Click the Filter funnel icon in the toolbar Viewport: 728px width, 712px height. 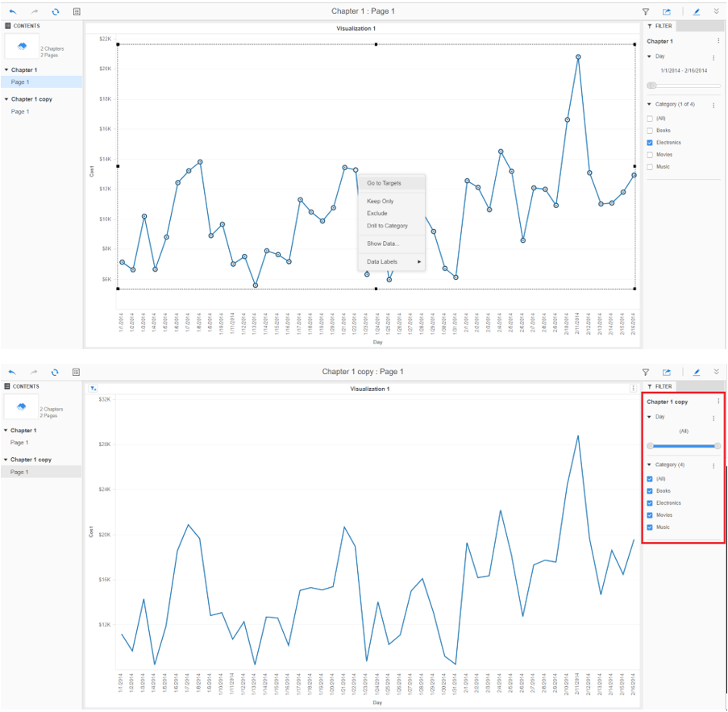[646, 11]
